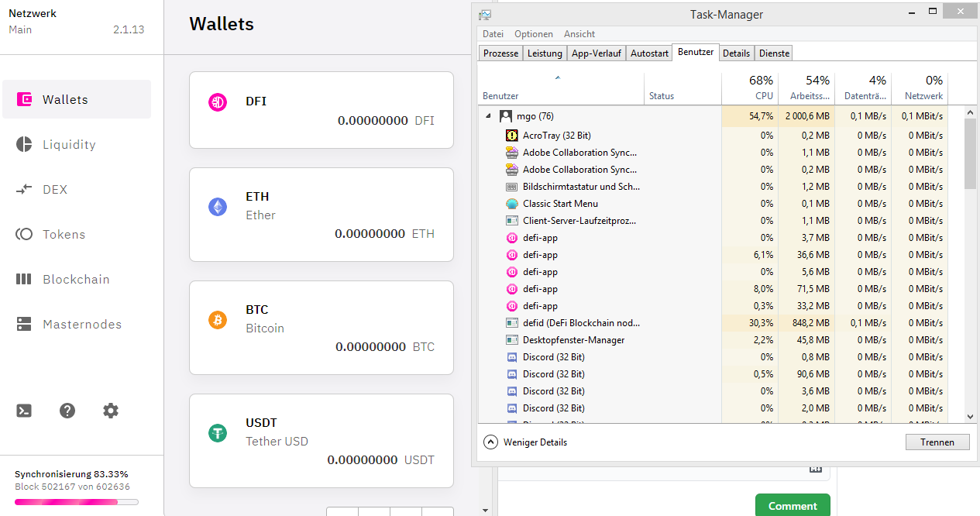Open Blockchain sidebar icon

[x=24, y=279]
